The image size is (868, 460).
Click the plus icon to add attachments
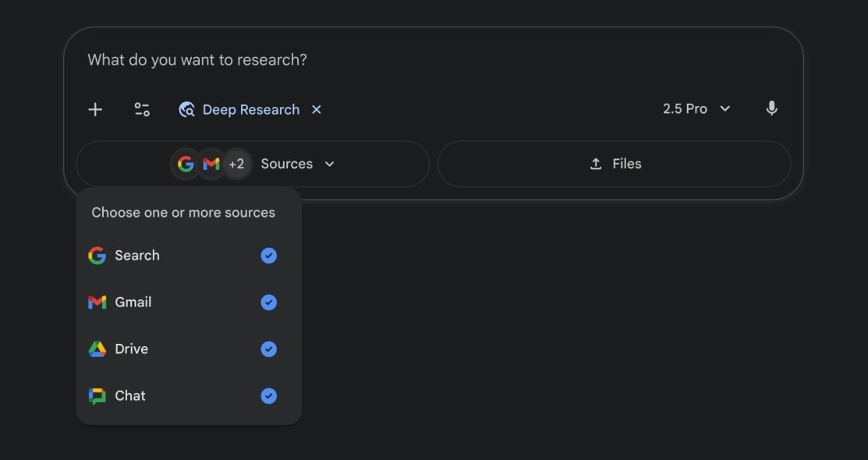(95, 110)
